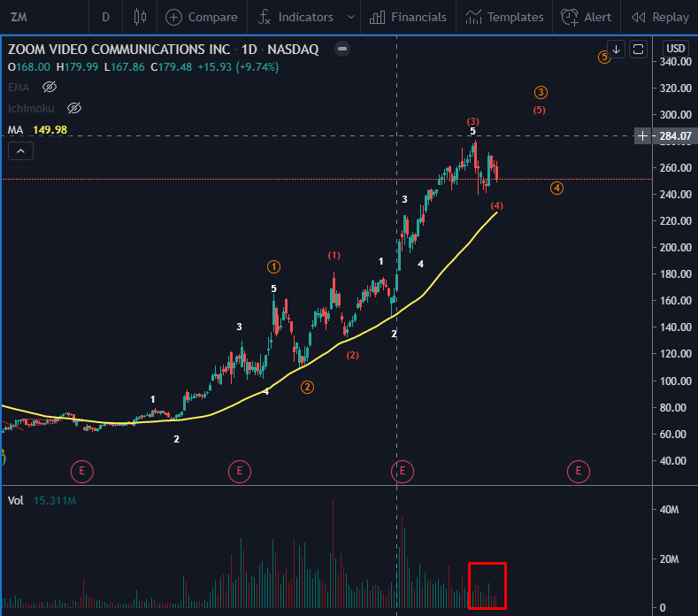
Task: Click the Vol indicator legend label
Action: pyautogui.click(x=16, y=501)
